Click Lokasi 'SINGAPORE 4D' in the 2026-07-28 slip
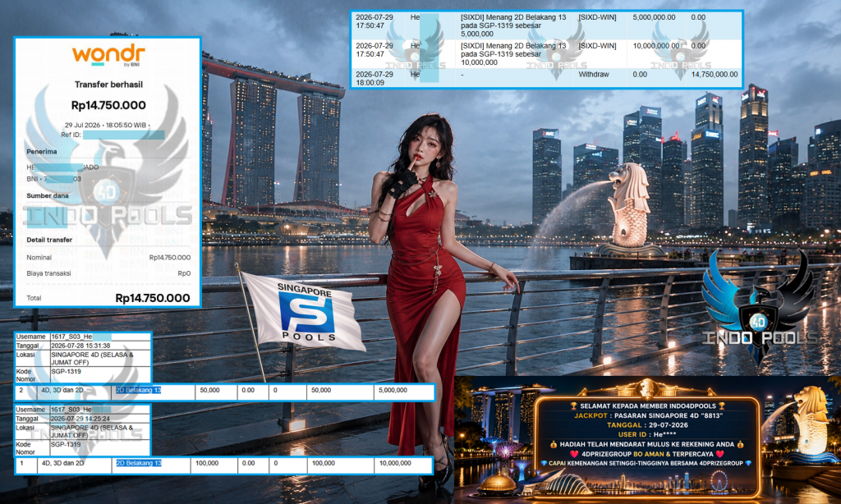 [92, 358]
